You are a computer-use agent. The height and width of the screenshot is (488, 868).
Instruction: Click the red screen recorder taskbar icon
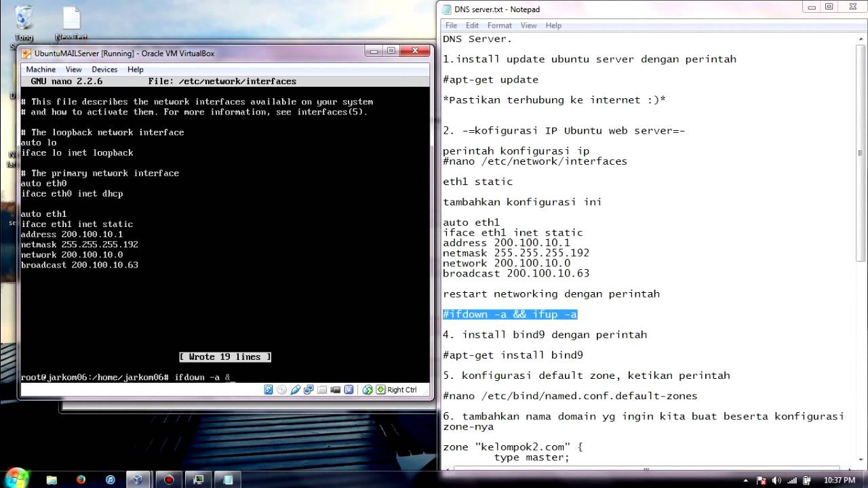coord(169,479)
